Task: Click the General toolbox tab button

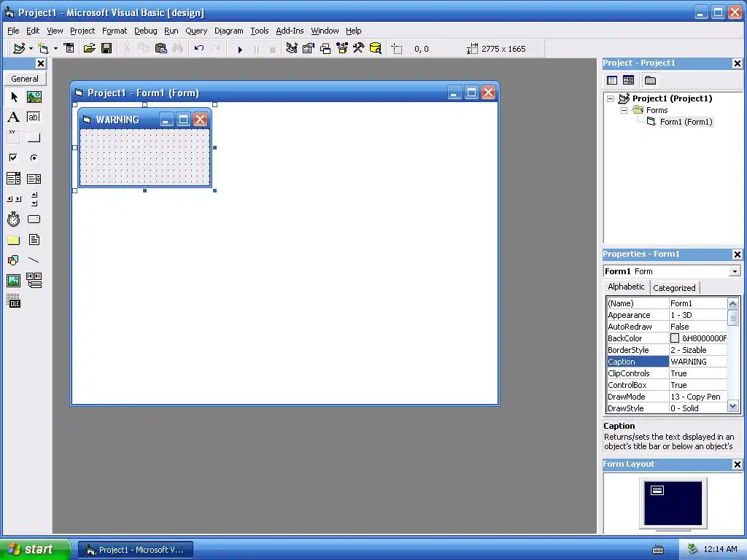Action: click(x=25, y=79)
